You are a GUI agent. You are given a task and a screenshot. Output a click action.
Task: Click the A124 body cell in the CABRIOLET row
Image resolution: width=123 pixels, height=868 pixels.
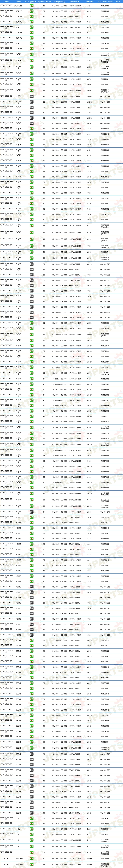(89, 6)
